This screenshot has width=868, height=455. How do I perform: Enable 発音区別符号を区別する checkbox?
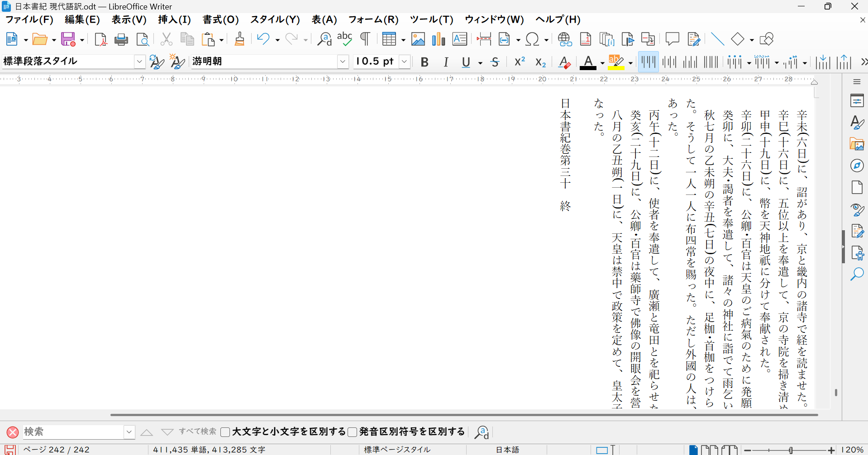coord(353,432)
